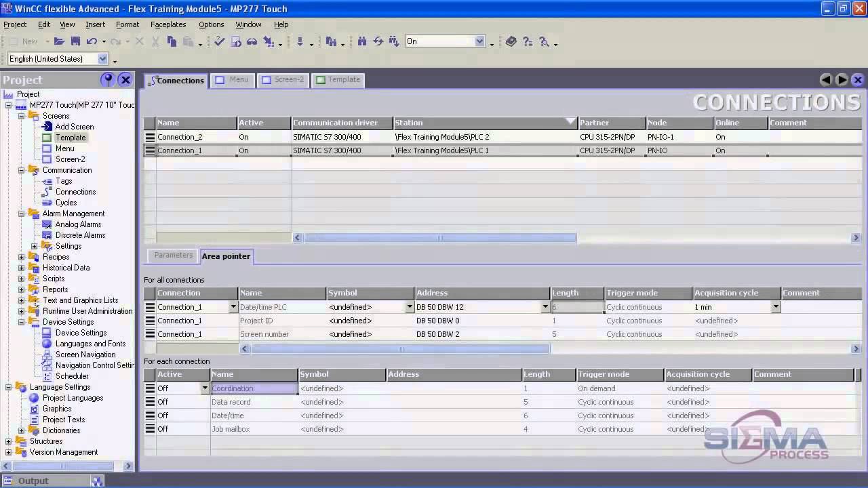868x488 pixels.
Task: Open the Insert menu
Action: coord(95,24)
